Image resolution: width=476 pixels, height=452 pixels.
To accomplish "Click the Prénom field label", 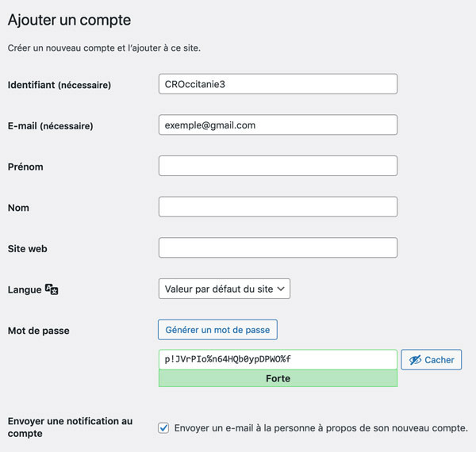I will pos(25,167).
